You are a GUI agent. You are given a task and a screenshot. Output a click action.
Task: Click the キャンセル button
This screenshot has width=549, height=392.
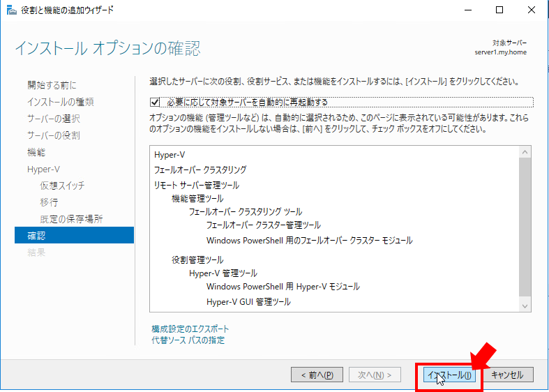507,375
